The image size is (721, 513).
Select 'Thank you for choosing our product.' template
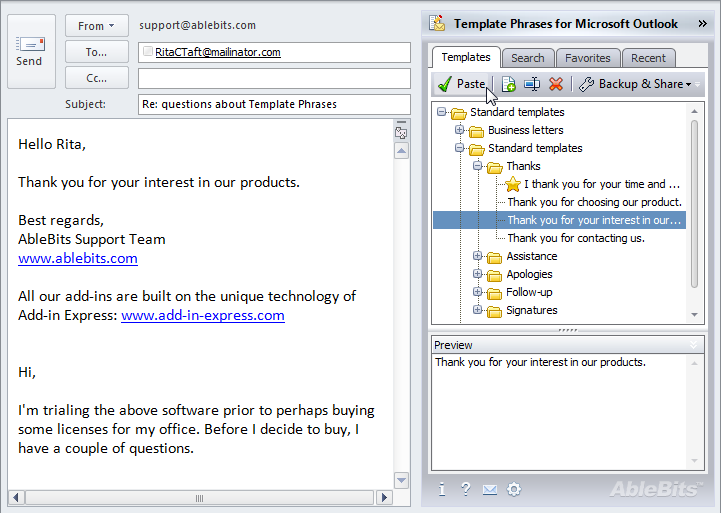coord(595,202)
